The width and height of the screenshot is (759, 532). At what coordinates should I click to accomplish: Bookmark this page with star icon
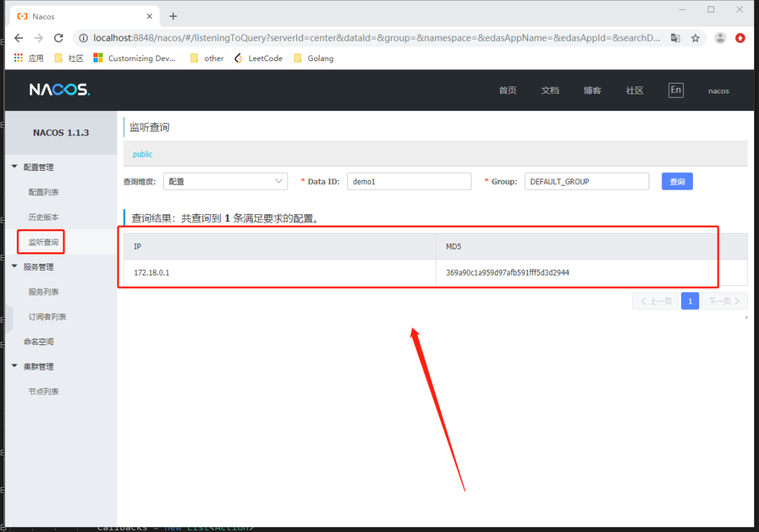[696, 38]
